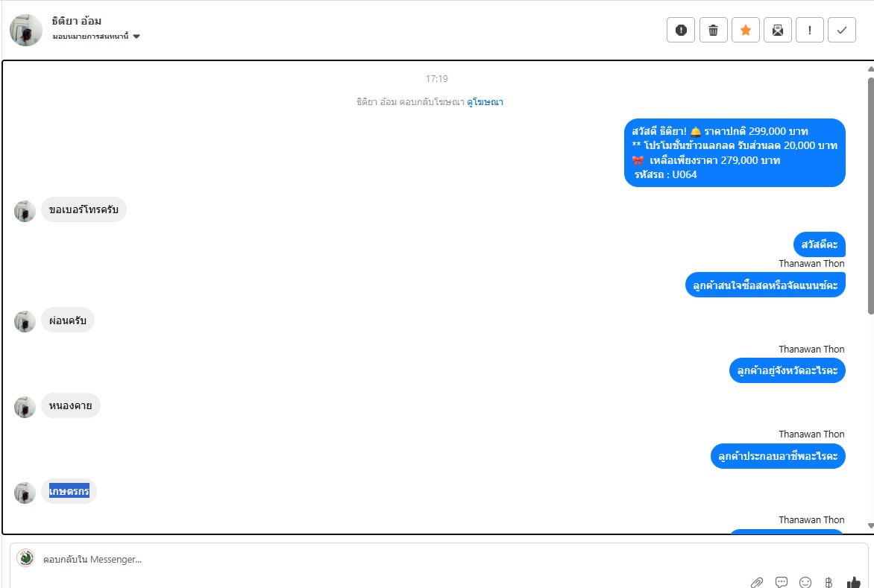Image resolution: width=874 pixels, height=588 pixels.
Task: Select the highlighted เกษตรกร message bubble
Action: 69,491
